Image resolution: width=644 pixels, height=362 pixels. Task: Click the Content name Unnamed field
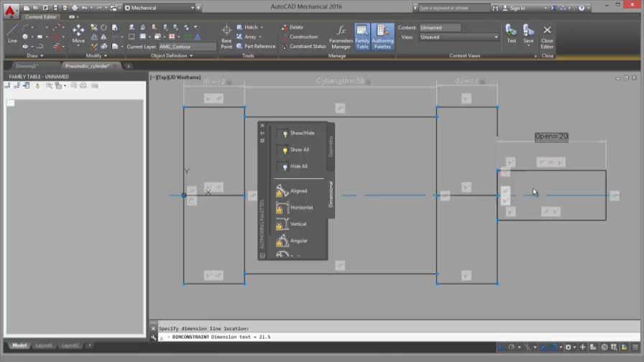point(440,27)
